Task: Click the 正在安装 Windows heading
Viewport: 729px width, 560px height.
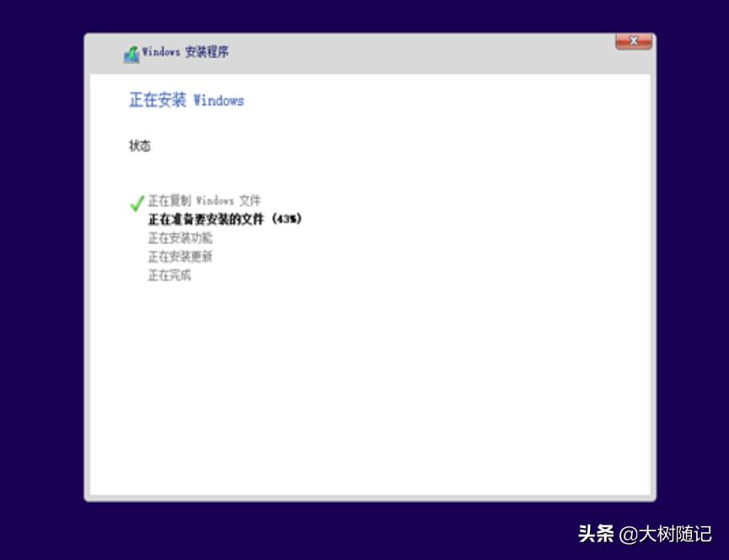Action: coord(185,100)
